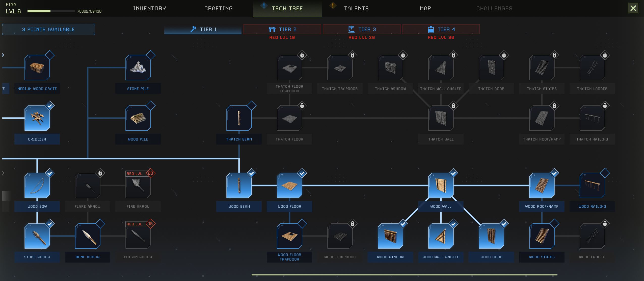This screenshot has width=644, height=281.
Task: Select the Medium Wood Crate icon
Action: click(37, 68)
